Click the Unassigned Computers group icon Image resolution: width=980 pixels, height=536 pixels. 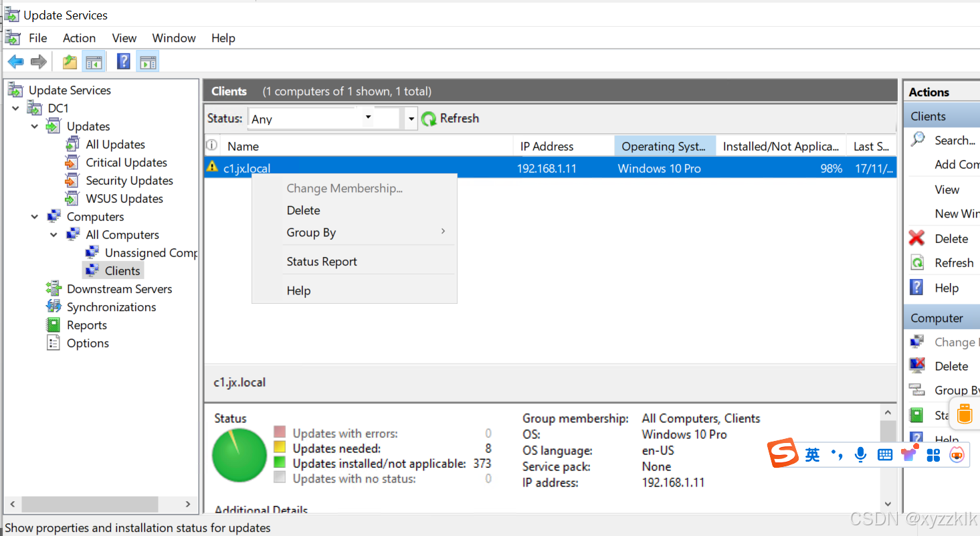[x=92, y=252]
